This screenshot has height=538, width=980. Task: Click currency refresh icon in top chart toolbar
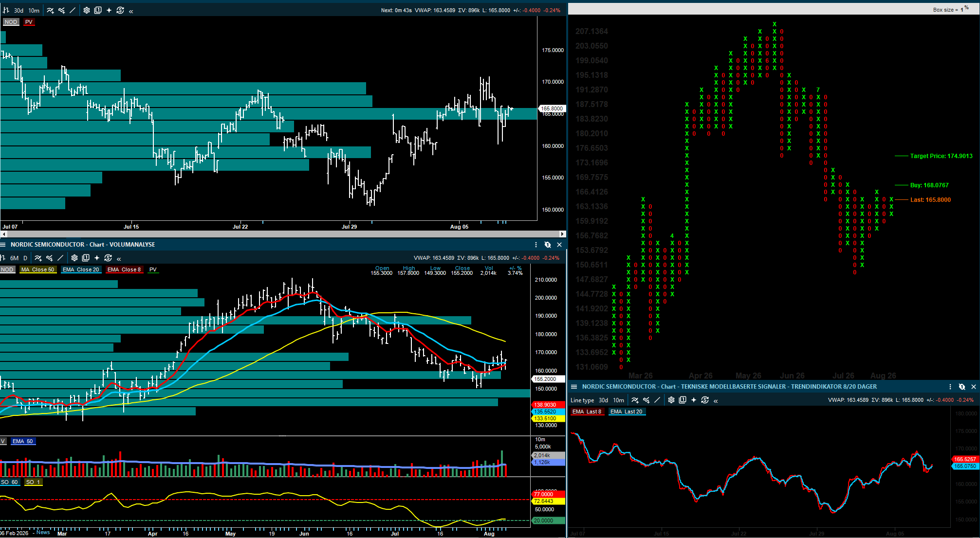coord(120,10)
